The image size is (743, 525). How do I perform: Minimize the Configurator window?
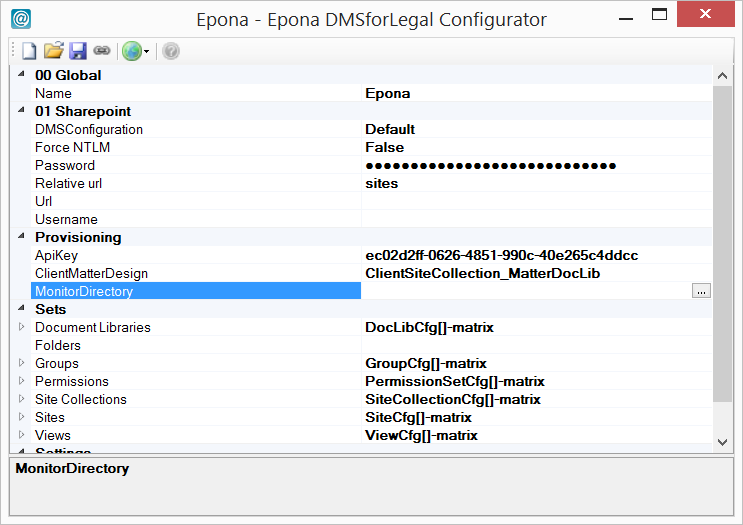click(626, 18)
